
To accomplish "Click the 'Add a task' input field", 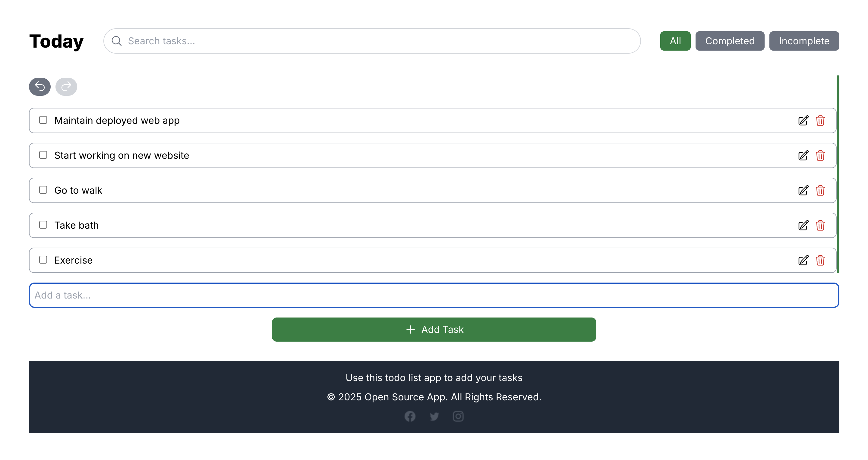I will click(x=434, y=295).
